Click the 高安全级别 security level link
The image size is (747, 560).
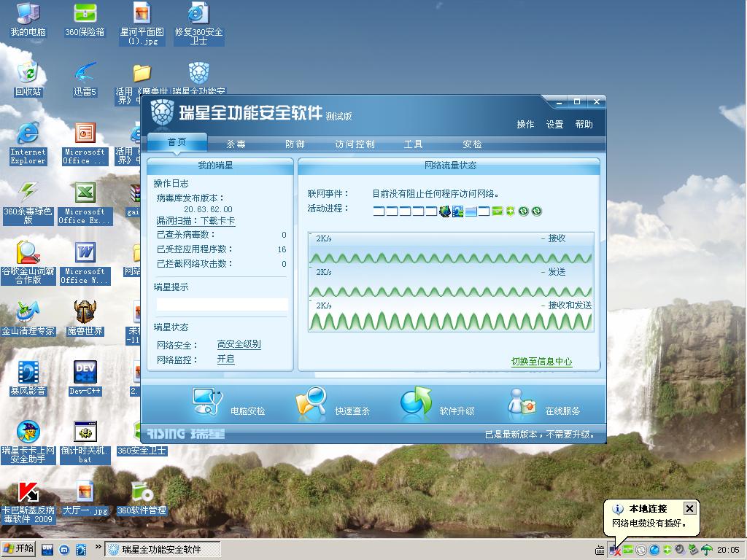tap(239, 344)
